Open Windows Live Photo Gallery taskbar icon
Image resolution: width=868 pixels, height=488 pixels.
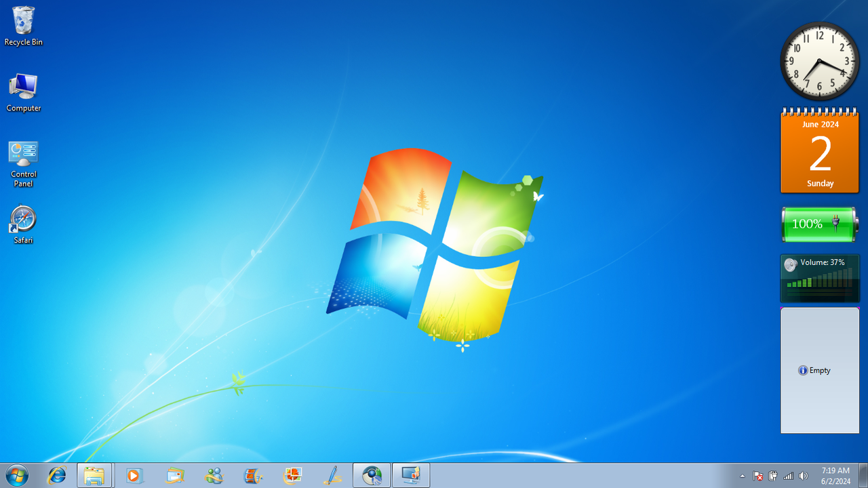click(292, 476)
